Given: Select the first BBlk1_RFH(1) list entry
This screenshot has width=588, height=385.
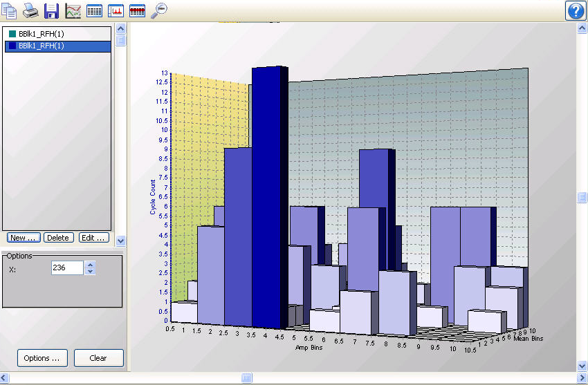Looking at the screenshot, I should [x=42, y=34].
